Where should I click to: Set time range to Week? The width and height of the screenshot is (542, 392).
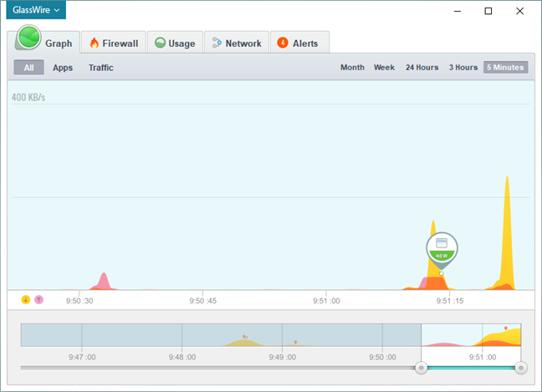[x=384, y=68]
